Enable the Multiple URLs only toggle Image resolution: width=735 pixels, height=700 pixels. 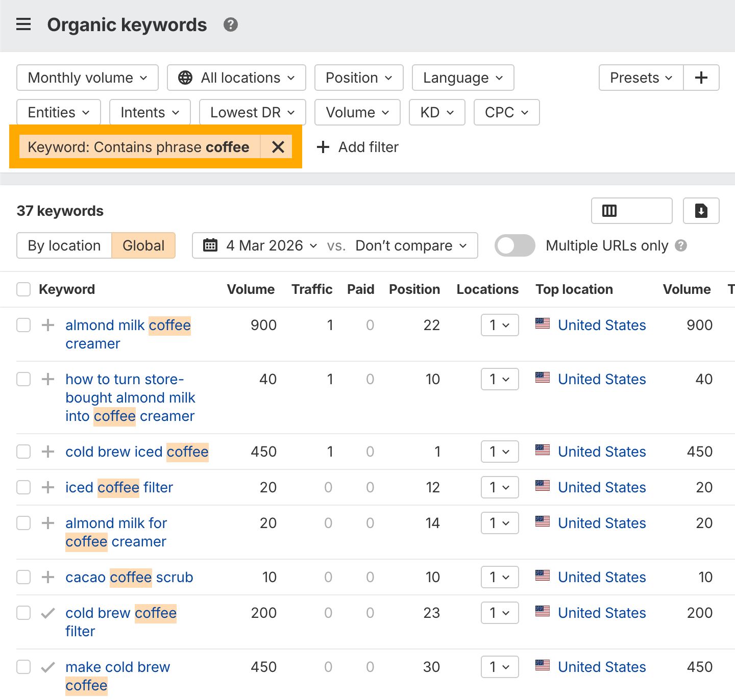[514, 245]
